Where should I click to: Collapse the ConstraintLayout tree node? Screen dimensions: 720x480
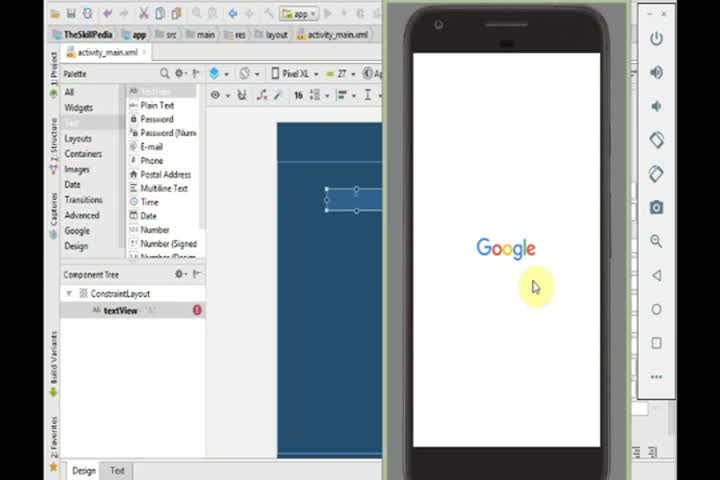pos(69,293)
